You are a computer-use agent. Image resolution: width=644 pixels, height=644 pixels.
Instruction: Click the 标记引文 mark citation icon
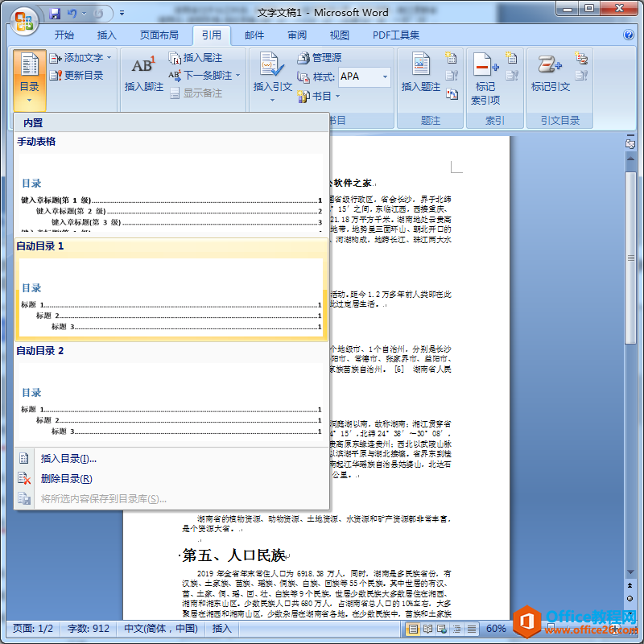pyautogui.click(x=550, y=64)
